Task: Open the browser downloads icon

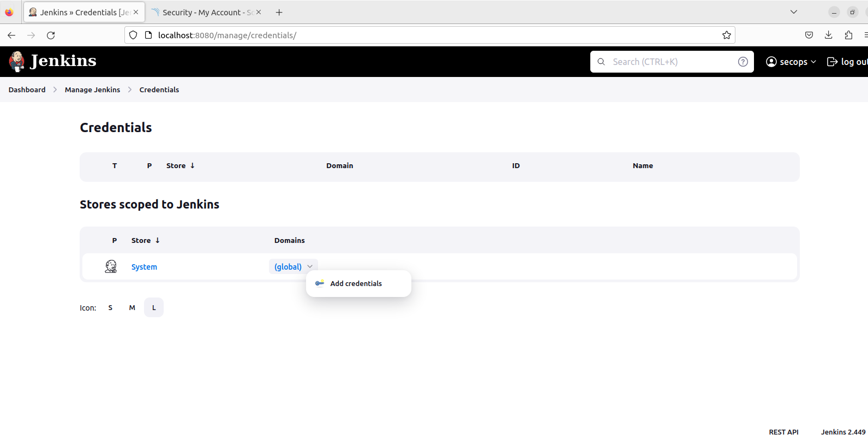Action: [x=829, y=35]
